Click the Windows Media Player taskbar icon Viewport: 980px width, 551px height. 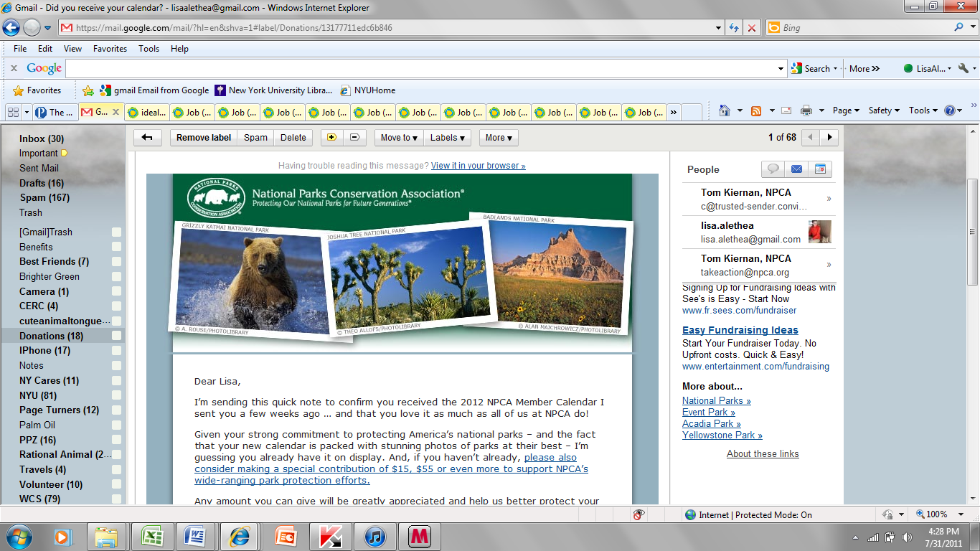(x=63, y=536)
